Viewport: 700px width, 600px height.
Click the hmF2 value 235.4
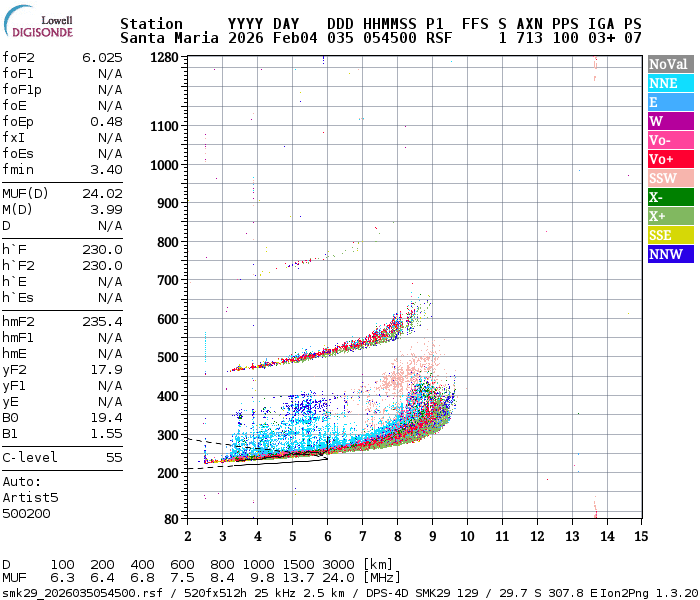pos(102,322)
